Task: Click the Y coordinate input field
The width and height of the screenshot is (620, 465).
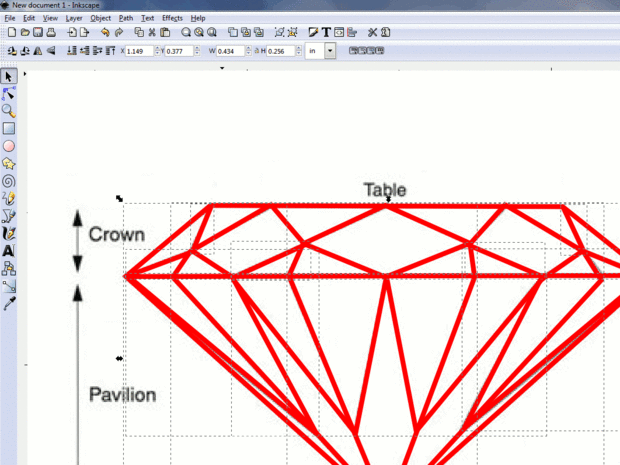Action: (x=179, y=51)
